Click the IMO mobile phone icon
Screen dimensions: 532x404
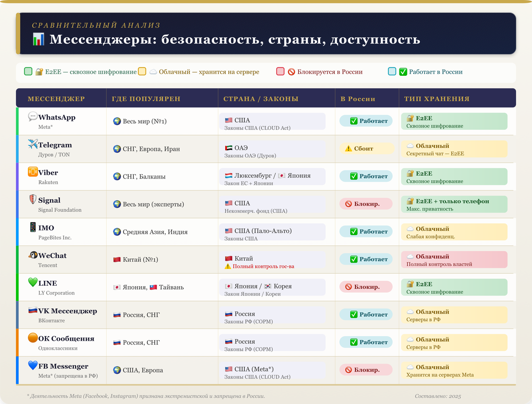33,228
